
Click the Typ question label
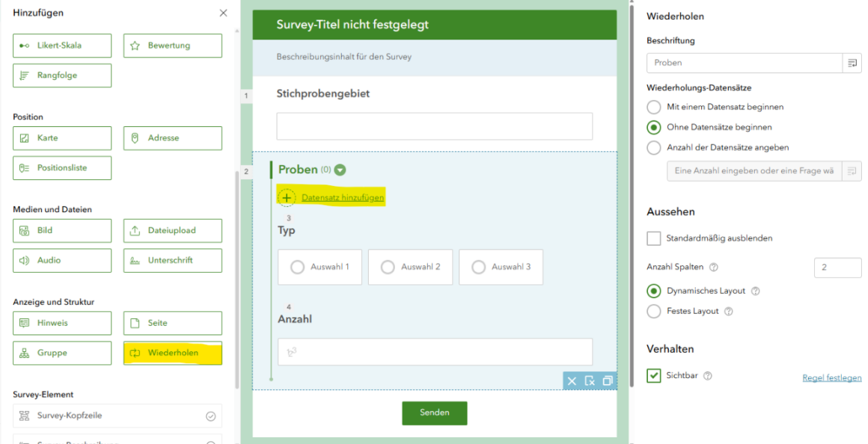(x=286, y=230)
